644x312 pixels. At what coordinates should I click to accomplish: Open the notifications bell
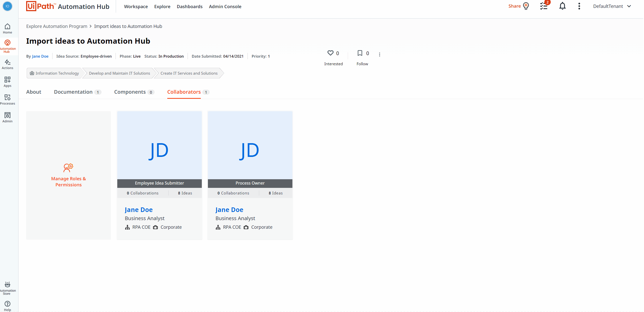click(x=562, y=6)
